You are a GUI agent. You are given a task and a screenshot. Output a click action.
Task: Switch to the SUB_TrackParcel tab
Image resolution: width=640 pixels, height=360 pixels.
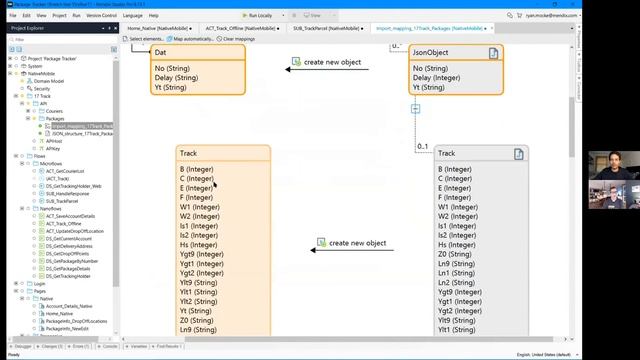point(328,28)
